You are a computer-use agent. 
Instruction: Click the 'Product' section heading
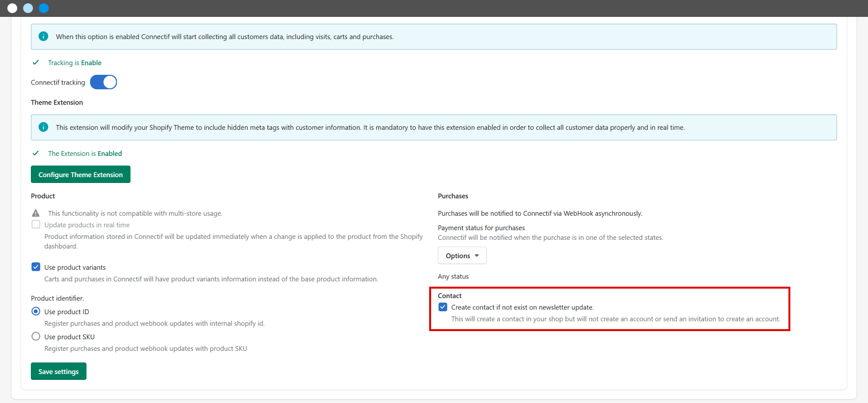tap(43, 196)
